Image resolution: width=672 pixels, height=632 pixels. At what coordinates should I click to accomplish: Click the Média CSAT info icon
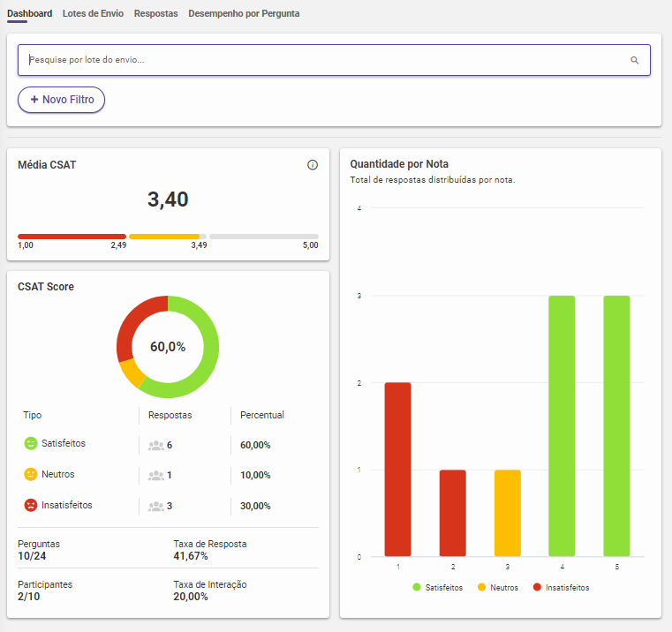313,165
